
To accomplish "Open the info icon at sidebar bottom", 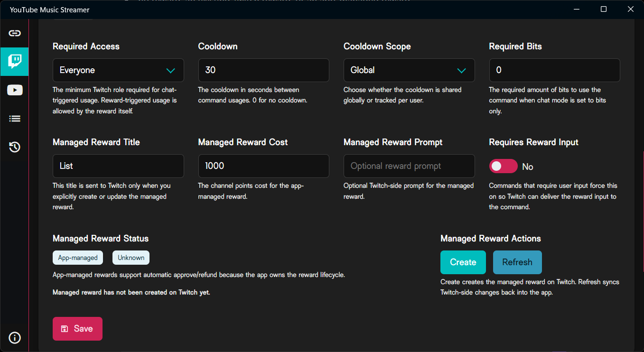I will pyautogui.click(x=15, y=338).
